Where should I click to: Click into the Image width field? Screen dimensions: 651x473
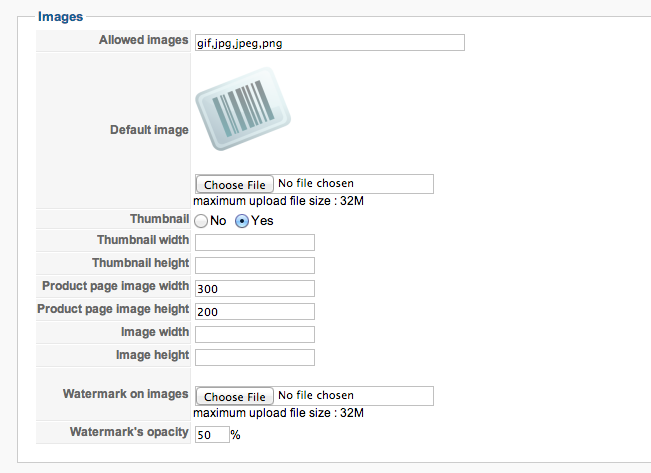pyautogui.click(x=255, y=334)
